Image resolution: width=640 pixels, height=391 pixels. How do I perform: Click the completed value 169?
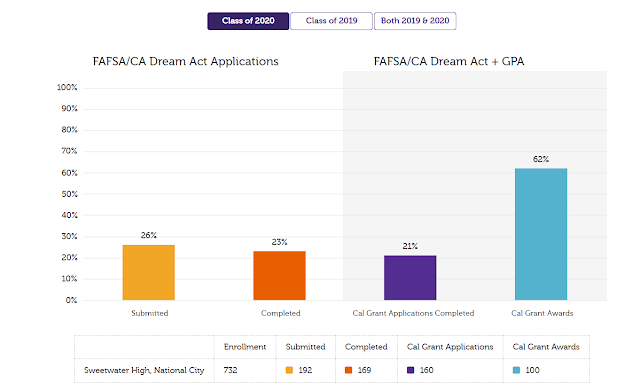pos(364,370)
